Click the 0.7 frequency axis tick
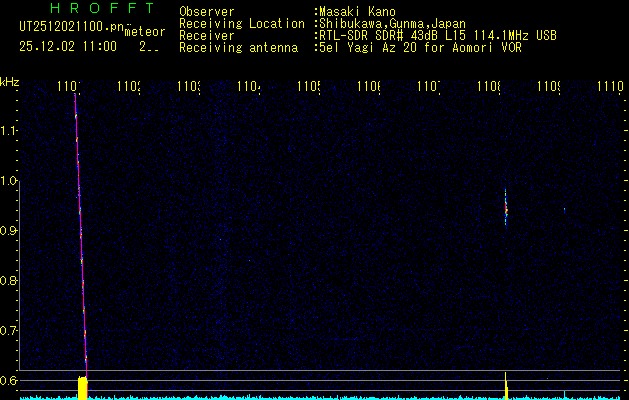This screenshot has height=400, width=629. pos(9,330)
